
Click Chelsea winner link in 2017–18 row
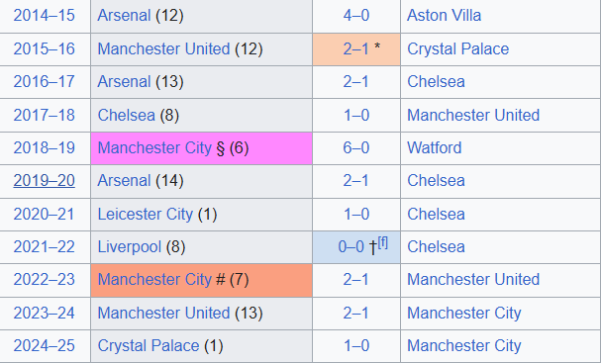127,115
